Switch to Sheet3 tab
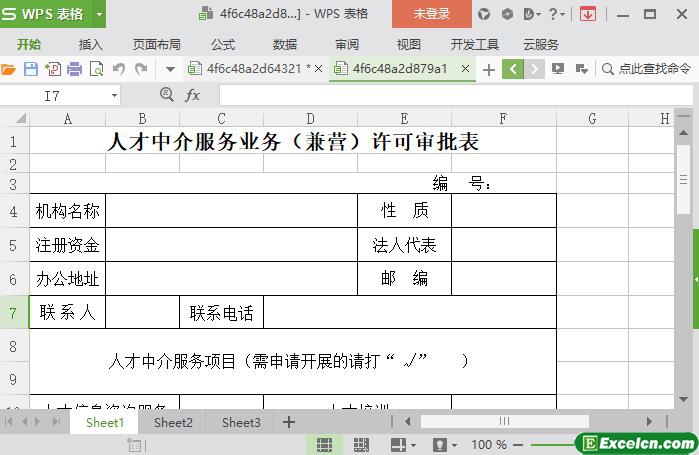 tap(241, 422)
